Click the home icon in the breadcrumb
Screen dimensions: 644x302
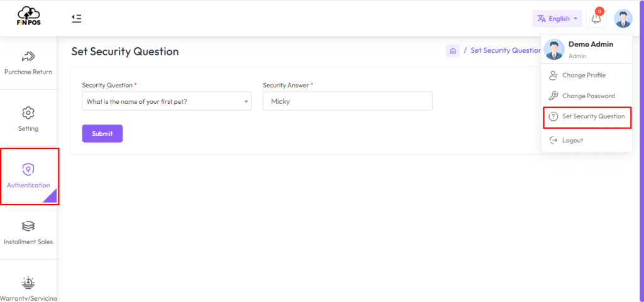pyautogui.click(x=453, y=51)
